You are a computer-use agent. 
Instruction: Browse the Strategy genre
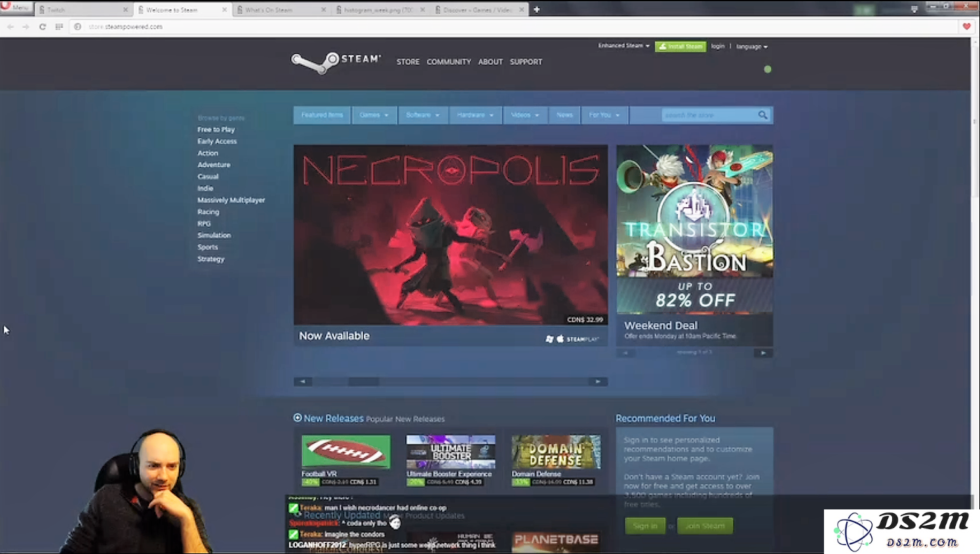click(211, 260)
